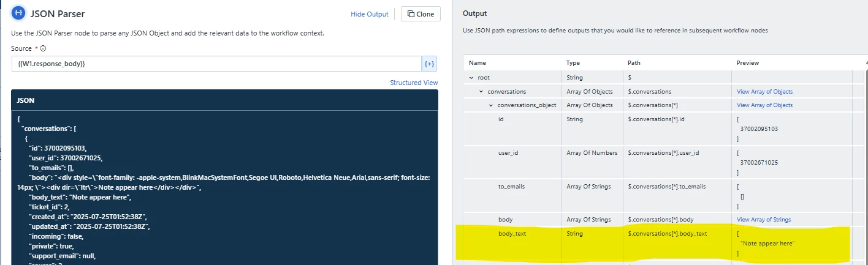Screen dimensions: 868x265
Task: Click path $.conversations[*].body
Action: pyautogui.click(x=660, y=220)
